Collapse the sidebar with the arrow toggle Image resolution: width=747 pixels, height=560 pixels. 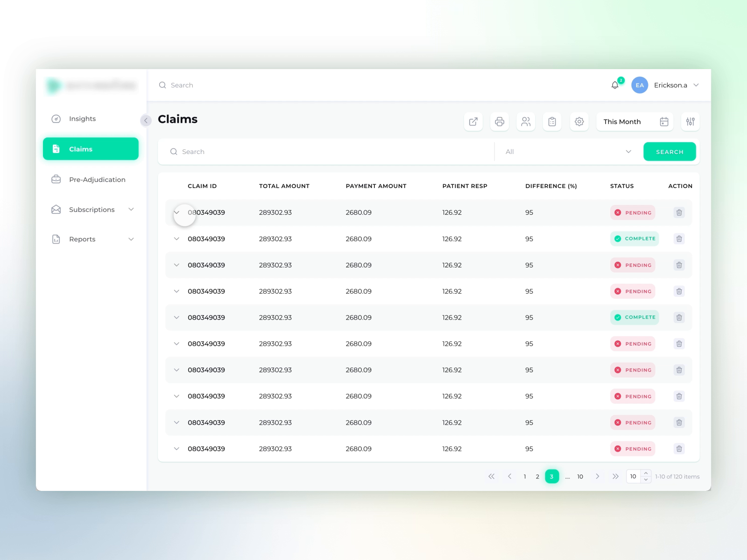(x=146, y=120)
